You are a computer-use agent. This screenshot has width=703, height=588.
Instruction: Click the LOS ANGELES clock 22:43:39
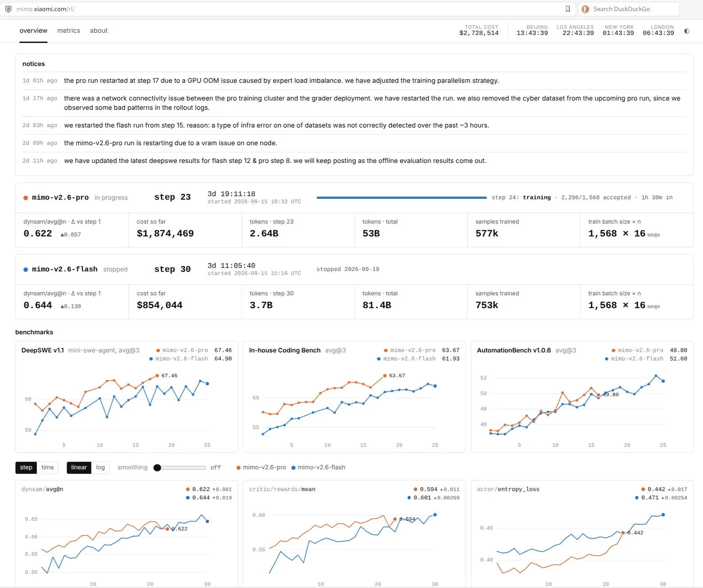[578, 33]
